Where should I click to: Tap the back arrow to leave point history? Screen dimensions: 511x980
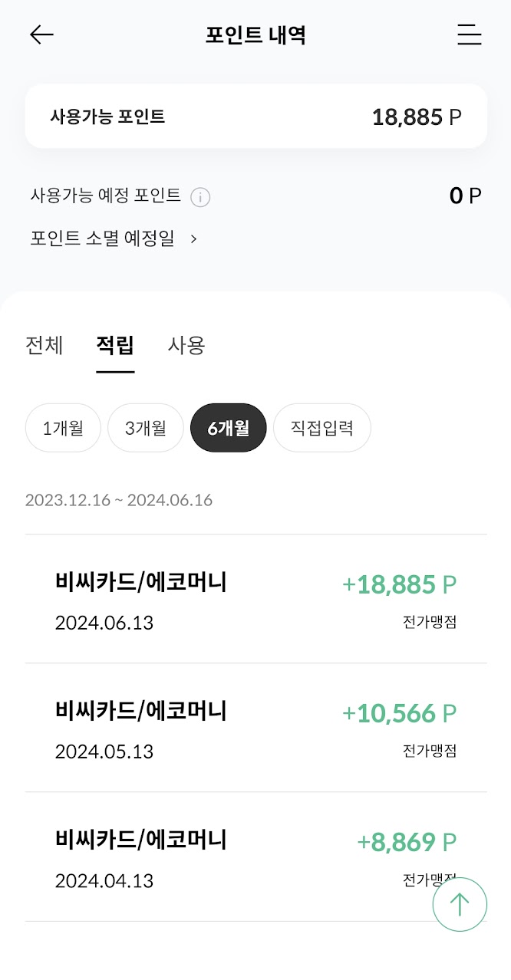pos(41,35)
